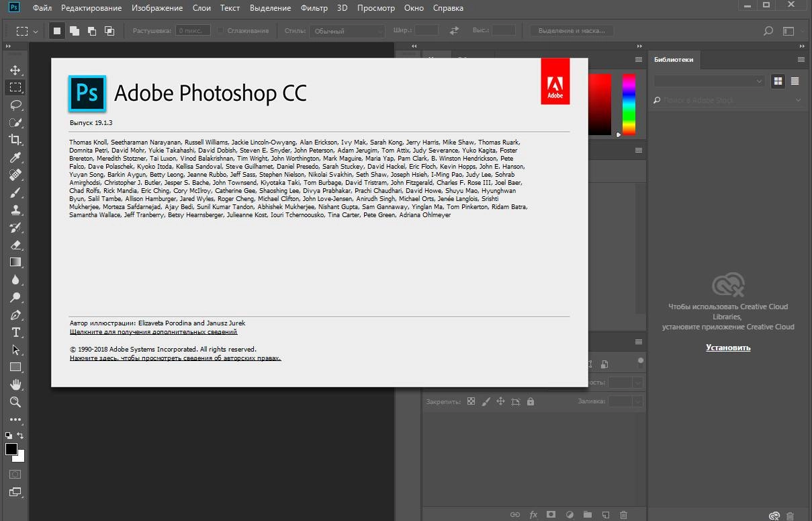Click the link for additional information in dialog
The height and width of the screenshot is (521, 812).
click(x=153, y=332)
